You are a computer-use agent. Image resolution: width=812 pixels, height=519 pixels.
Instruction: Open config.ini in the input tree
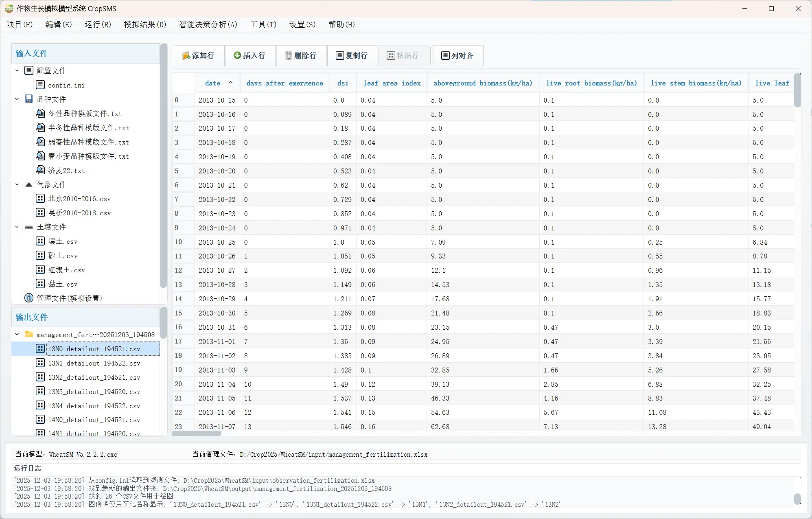66,85
